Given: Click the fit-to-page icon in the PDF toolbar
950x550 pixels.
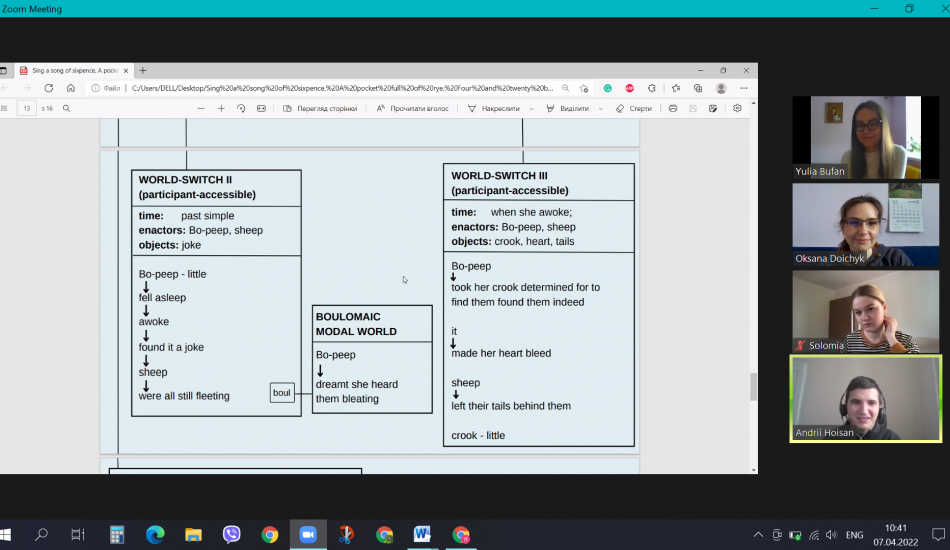Looking at the screenshot, I should coord(261,108).
